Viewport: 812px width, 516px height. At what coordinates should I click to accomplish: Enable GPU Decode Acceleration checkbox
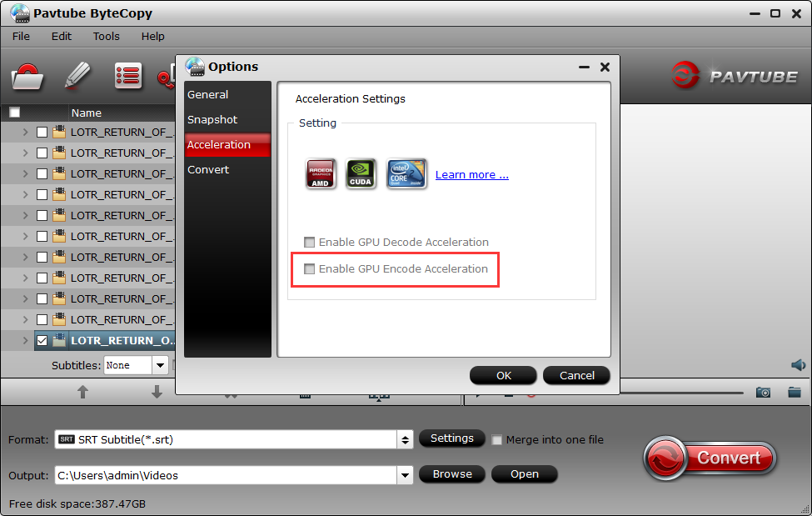tap(309, 243)
